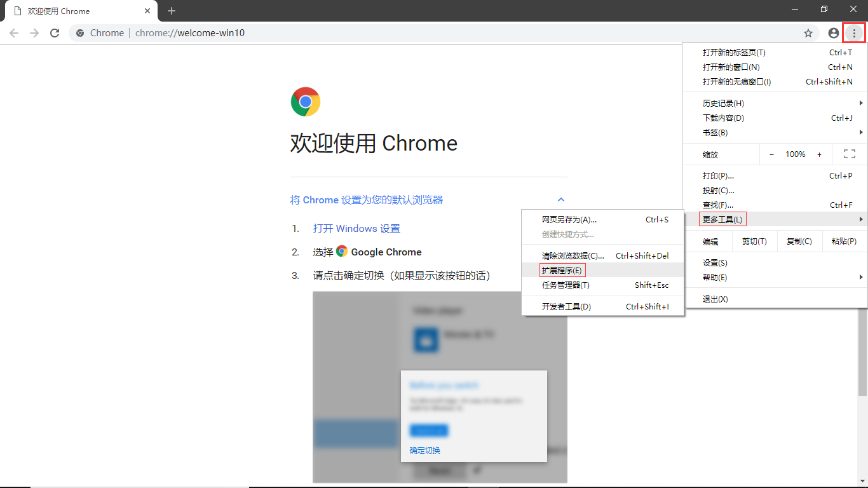Select 打开新的窗口(N)
Screen dimensions: 868x488
775,67
